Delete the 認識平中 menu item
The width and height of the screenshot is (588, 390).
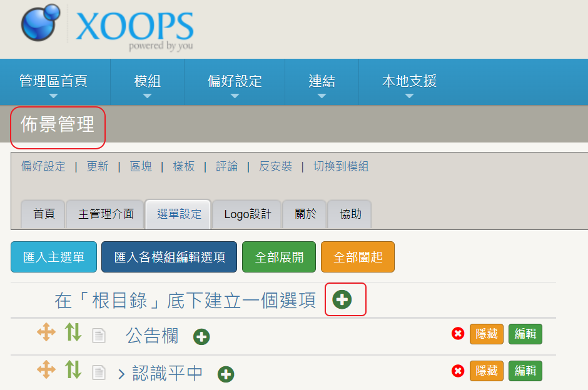pyautogui.click(x=458, y=371)
